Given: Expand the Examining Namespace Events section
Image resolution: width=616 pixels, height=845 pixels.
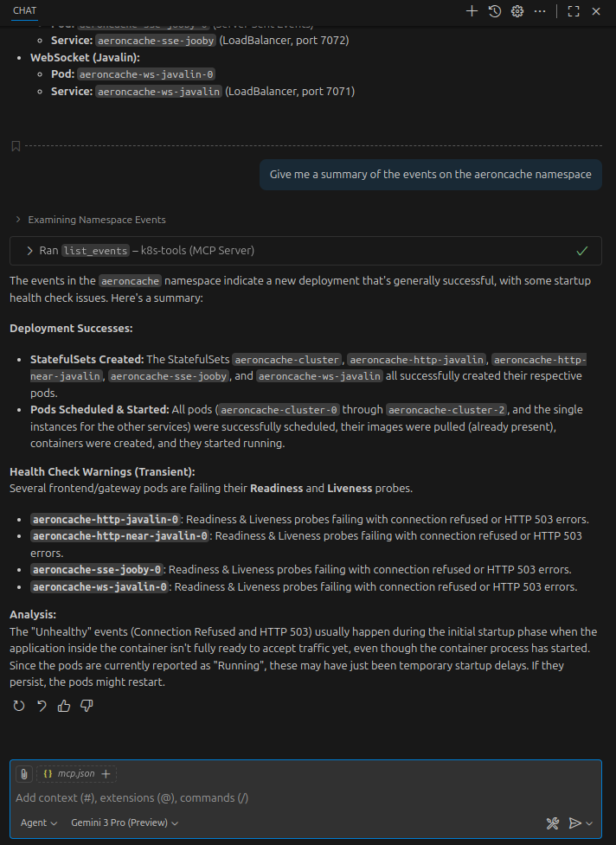Looking at the screenshot, I should 91,220.
